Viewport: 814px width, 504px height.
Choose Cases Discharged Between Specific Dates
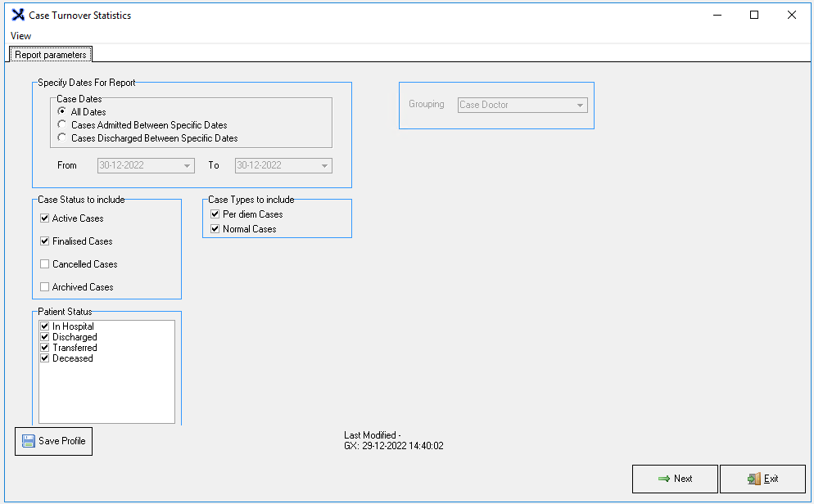[x=61, y=138]
